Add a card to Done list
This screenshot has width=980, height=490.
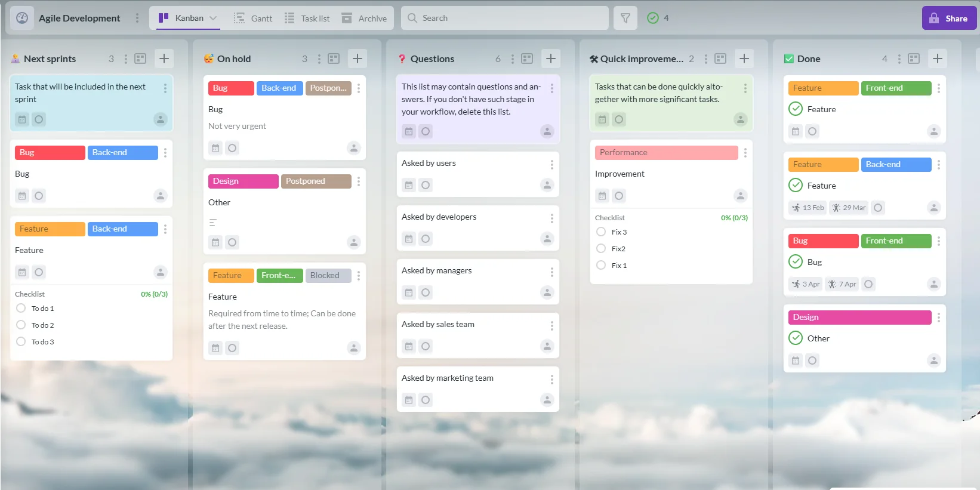[938, 58]
